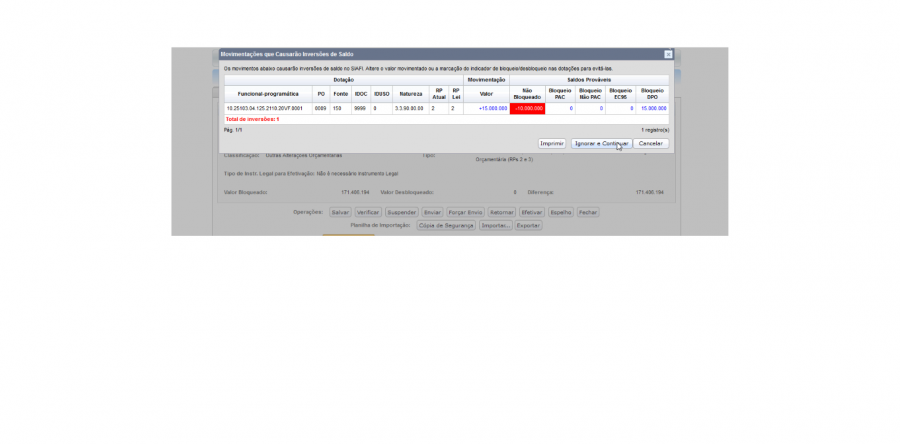Click the Exportar button
Screen dimensions: 900x444
click(x=528, y=226)
